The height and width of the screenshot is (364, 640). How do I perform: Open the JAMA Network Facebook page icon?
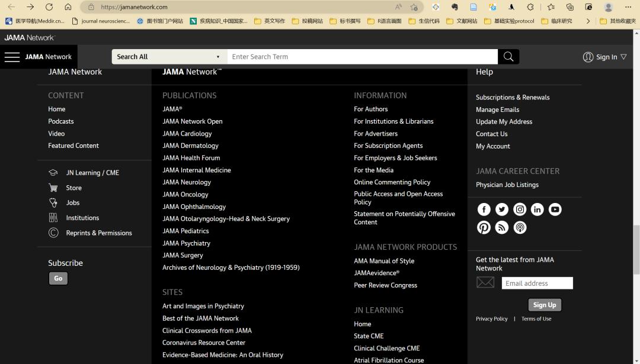[x=484, y=210]
